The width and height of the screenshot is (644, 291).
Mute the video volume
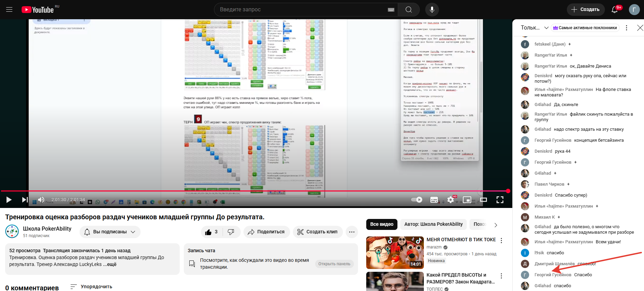coord(41,200)
